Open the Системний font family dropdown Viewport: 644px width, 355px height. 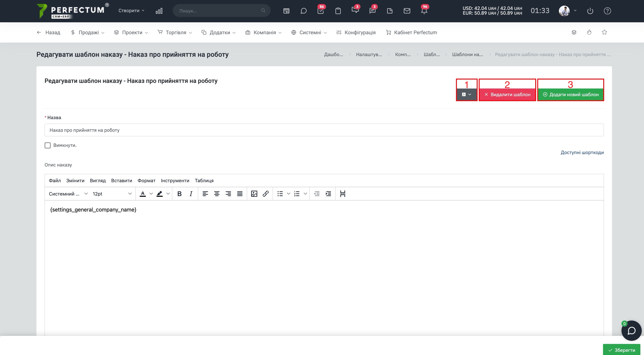pyautogui.click(x=68, y=194)
